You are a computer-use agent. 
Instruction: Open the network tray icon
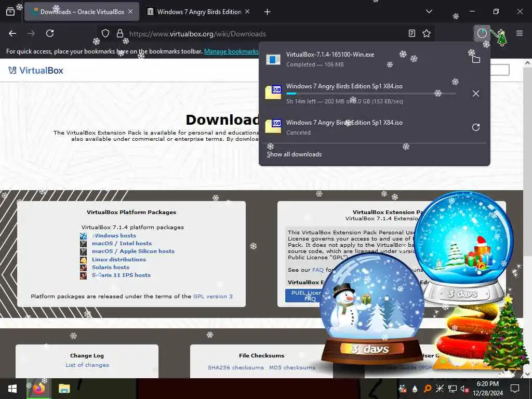click(453, 389)
